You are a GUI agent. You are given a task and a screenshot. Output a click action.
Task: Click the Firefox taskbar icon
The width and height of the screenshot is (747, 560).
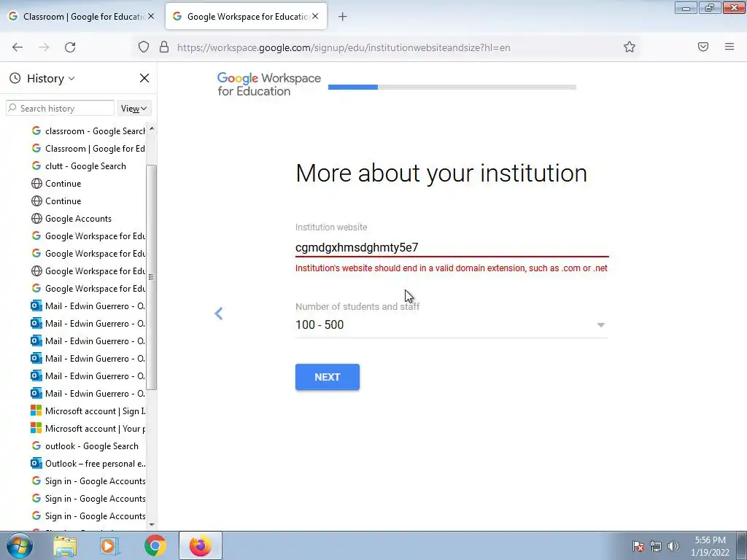[x=201, y=545]
